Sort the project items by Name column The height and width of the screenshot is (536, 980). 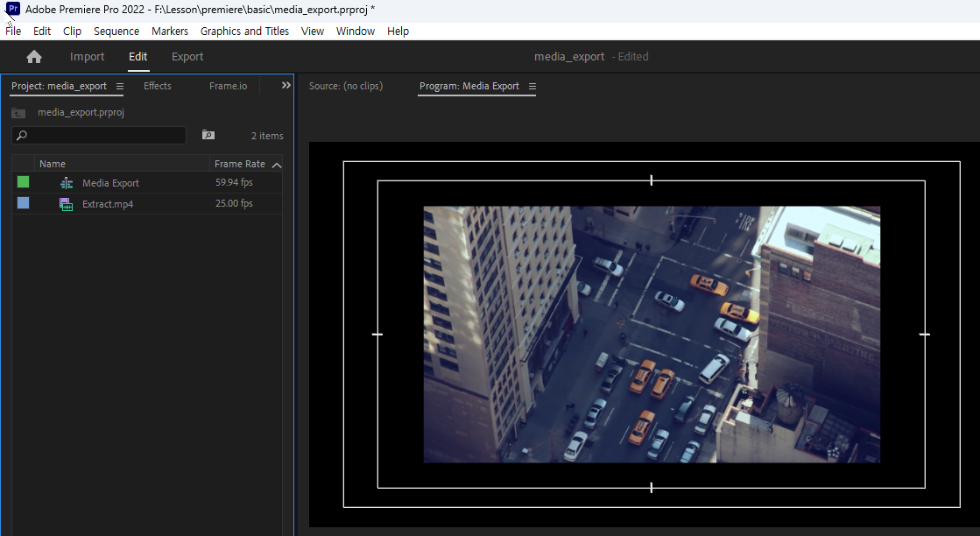click(x=53, y=164)
